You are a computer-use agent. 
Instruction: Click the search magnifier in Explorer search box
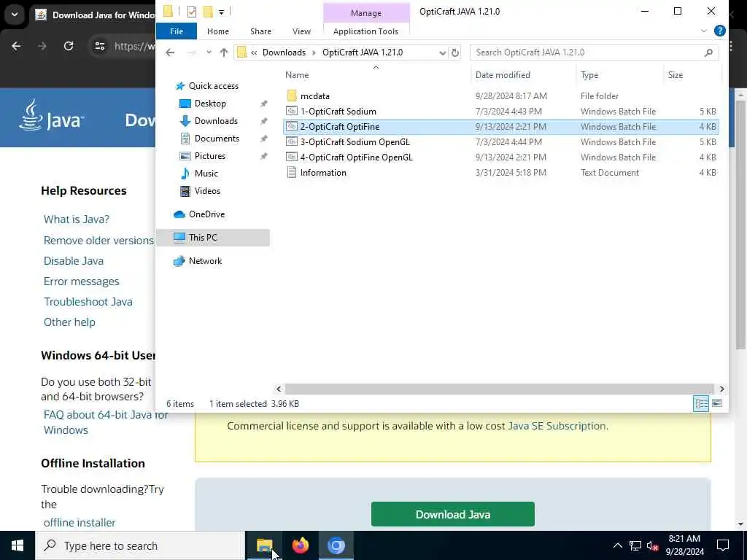click(x=708, y=52)
